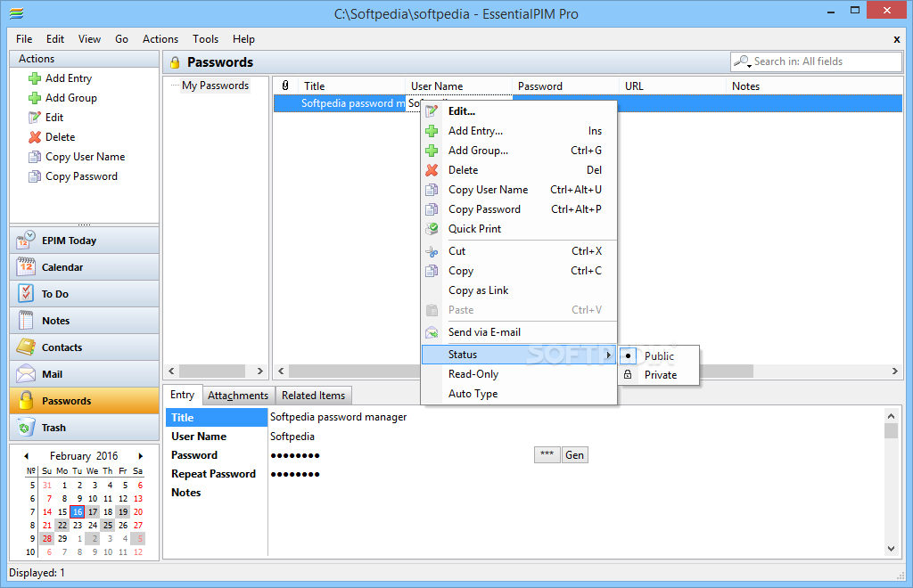913x588 pixels.
Task: Click Quick Print printer icon in menu
Action: [x=432, y=229]
